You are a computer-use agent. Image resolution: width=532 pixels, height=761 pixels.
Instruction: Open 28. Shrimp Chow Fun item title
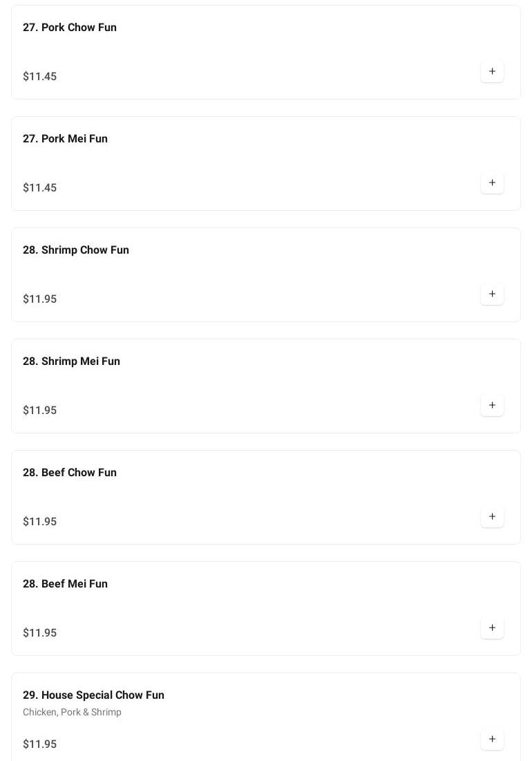tap(76, 250)
